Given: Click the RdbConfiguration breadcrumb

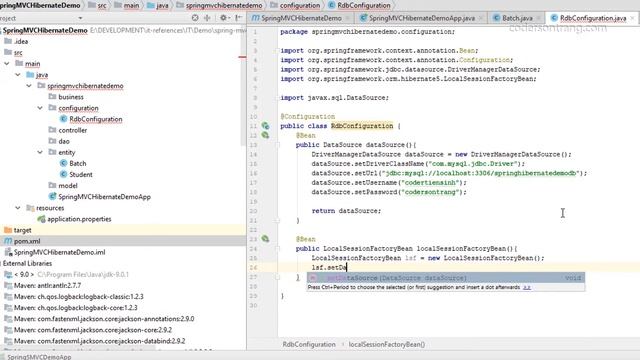Looking at the screenshot, I should [359, 5].
